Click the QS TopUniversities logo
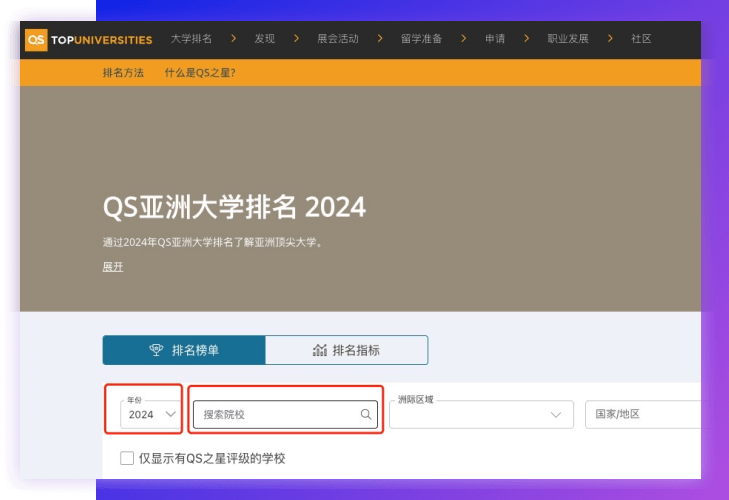Screen dimensions: 729x500 coord(88,40)
